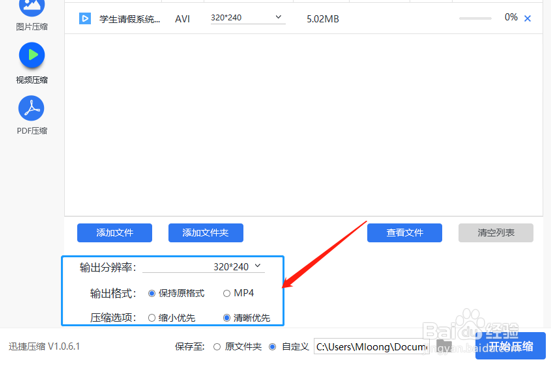Click the 5.02MB file size
Screen dimensions: 551x368
click(x=323, y=19)
